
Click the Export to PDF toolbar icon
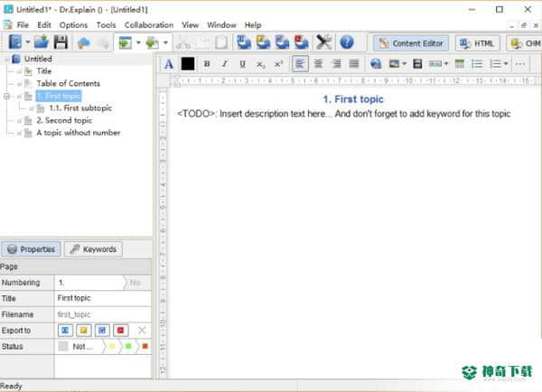click(302, 42)
